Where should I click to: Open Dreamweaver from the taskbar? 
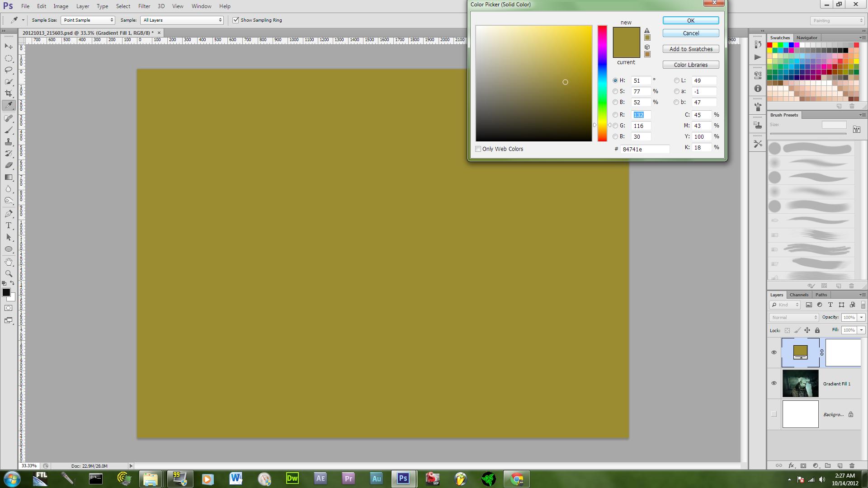tap(292, 479)
